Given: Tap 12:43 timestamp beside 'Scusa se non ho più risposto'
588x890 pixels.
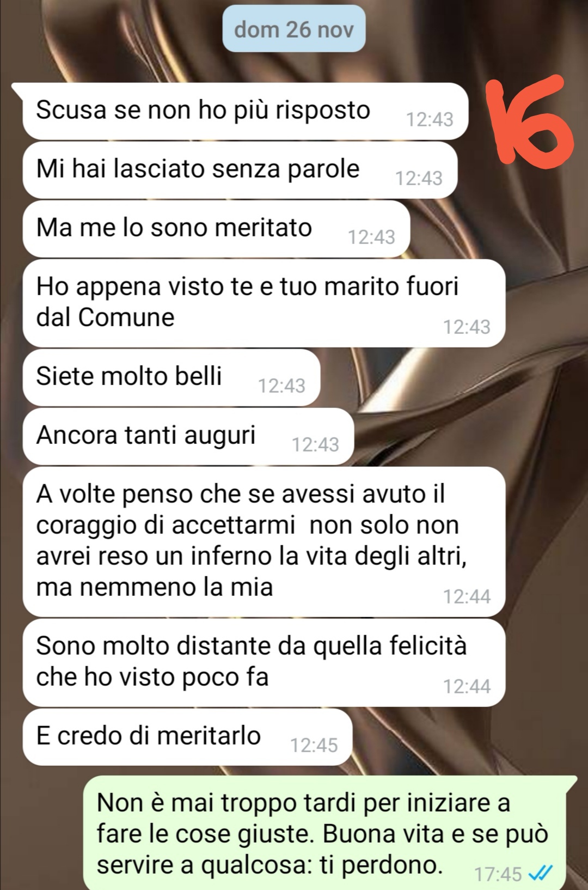Looking at the screenshot, I should click(430, 119).
